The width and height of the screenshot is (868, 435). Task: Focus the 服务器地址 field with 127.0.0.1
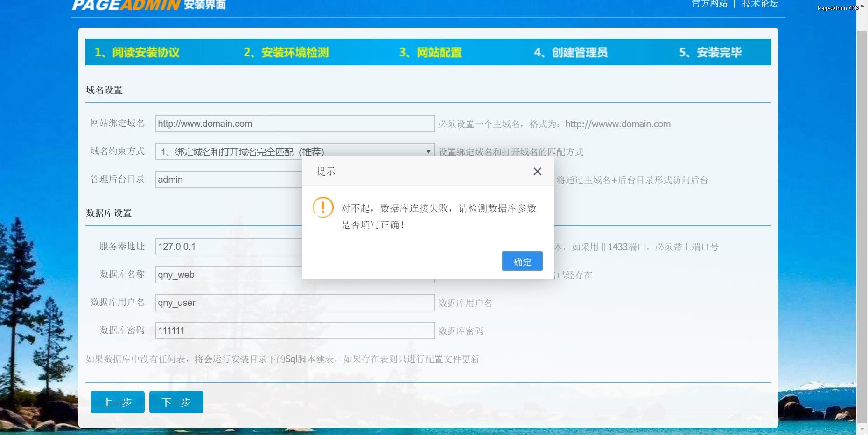(x=228, y=247)
